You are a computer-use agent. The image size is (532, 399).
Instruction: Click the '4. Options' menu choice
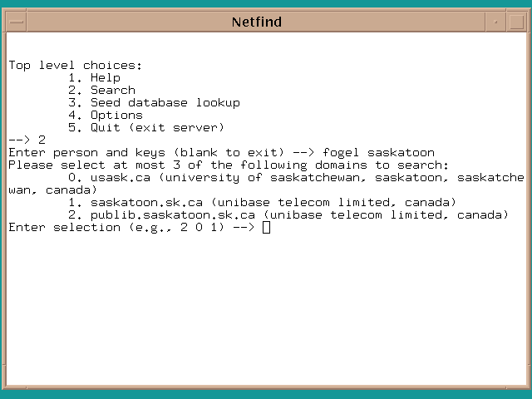point(105,116)
